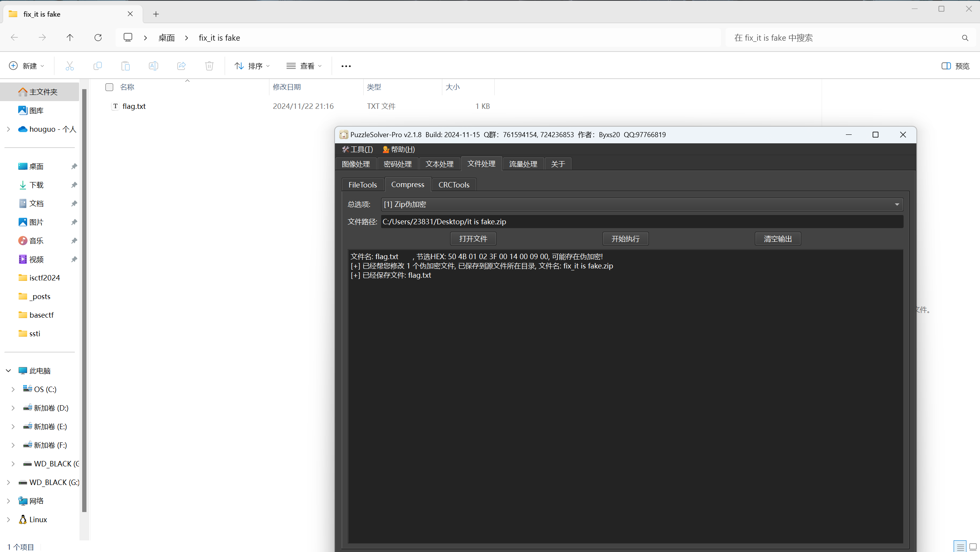The image size is (980, 552).
Task: Unpin 文档 using its pin icon
Action: tap(74, 203)
